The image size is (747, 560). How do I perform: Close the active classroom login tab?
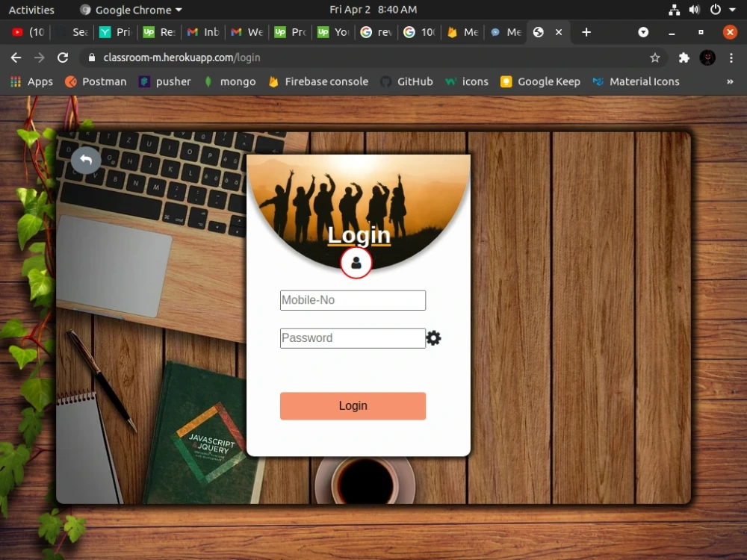coord(558,32)
